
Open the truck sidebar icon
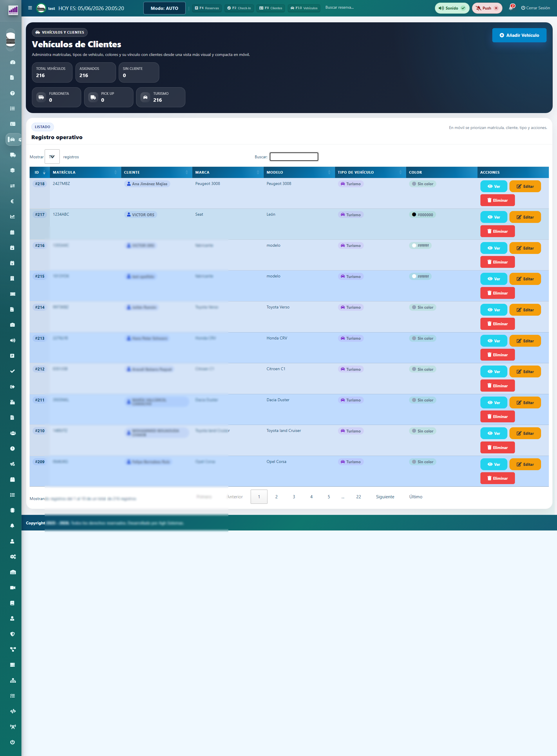tap(12, 155)
